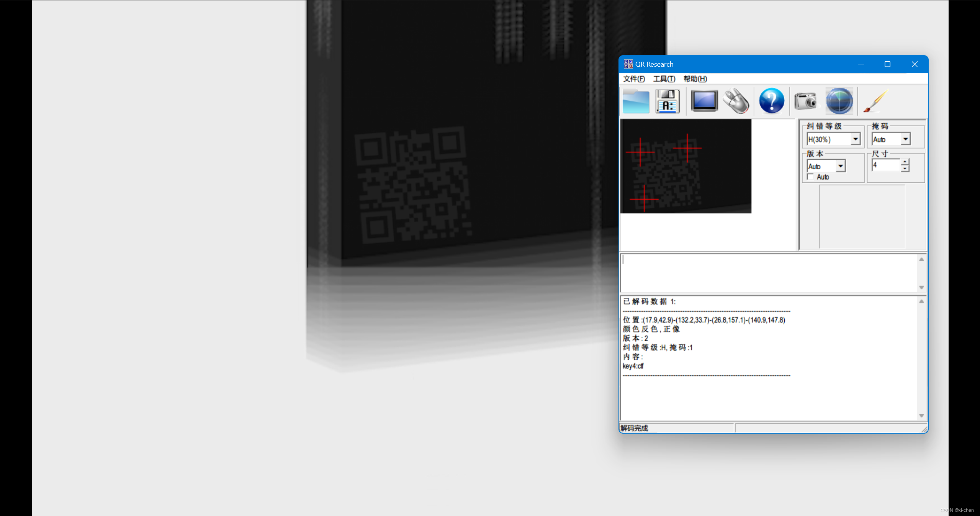980x516 pixels.
Task: Open an image file via the folder icon
Action: (x=636, y=101)
